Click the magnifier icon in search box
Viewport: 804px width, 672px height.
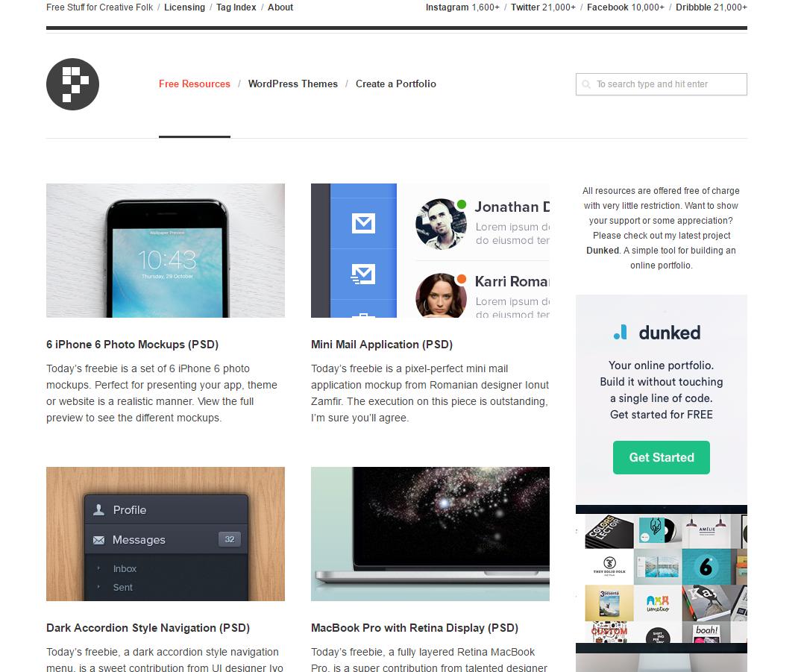point(586,84)
